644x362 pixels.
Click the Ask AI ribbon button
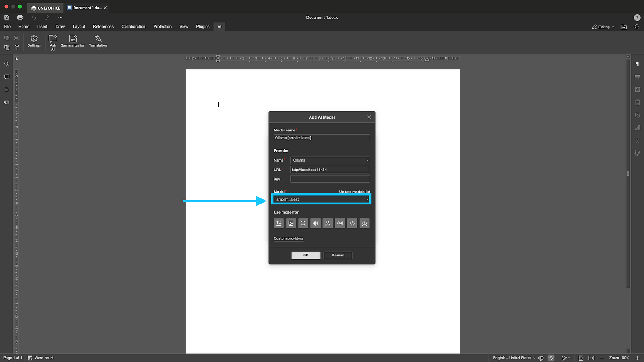tap(53, 42)
